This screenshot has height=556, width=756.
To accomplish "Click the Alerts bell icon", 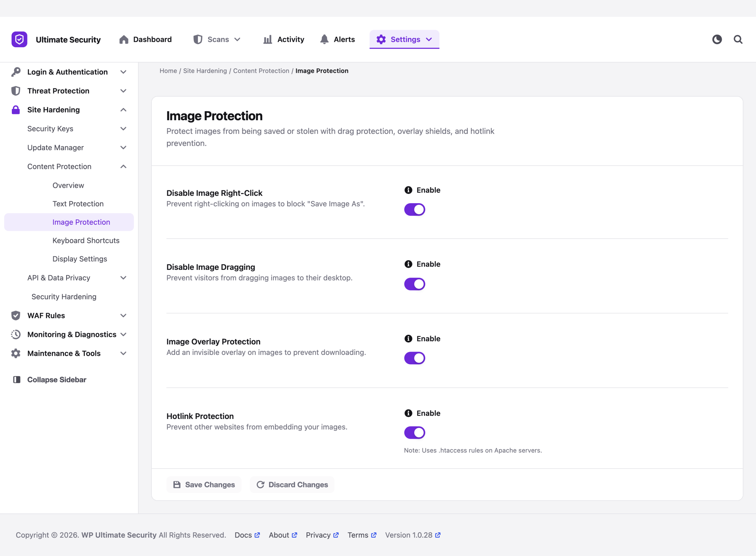I will click(324, 39).
